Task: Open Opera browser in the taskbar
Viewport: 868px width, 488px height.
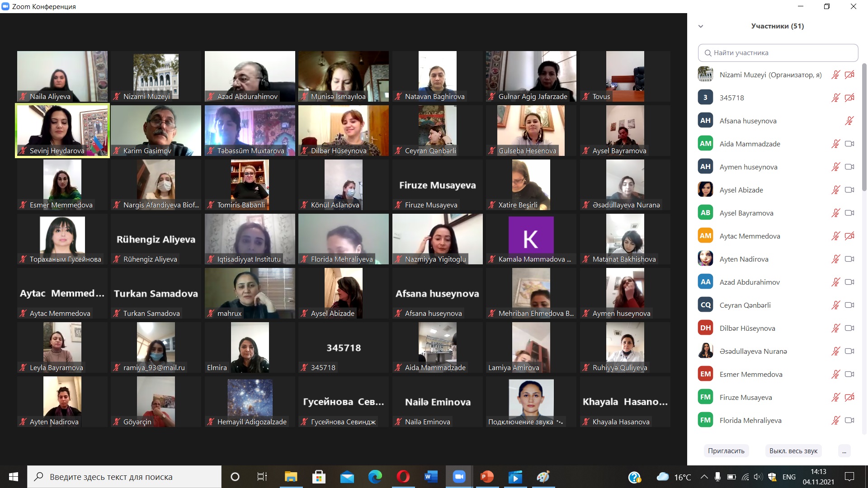Action: pyautogui.click(x=403, y=477)
